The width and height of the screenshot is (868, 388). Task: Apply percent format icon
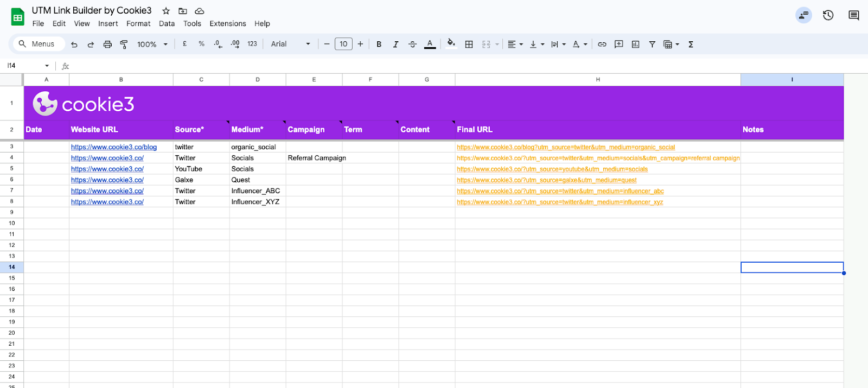coord(201,44)
